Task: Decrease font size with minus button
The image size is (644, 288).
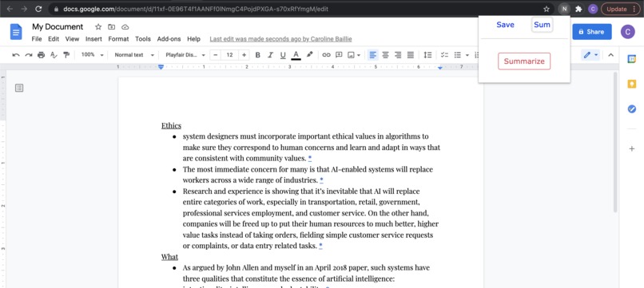Action: pos(215,54)
